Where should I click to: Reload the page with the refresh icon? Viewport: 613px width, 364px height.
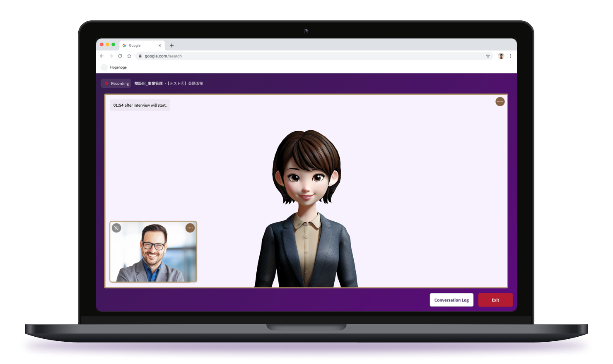coord(120,56)
